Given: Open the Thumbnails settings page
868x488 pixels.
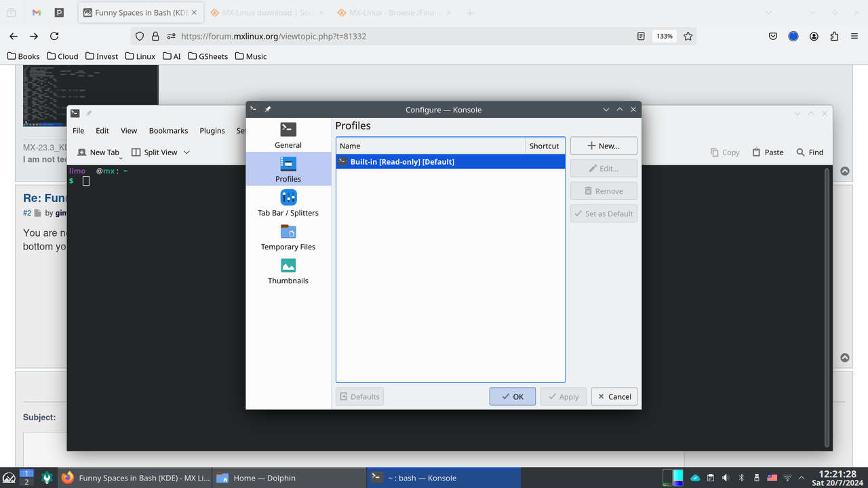Looking at the screenshot, I should coord(288,270).
